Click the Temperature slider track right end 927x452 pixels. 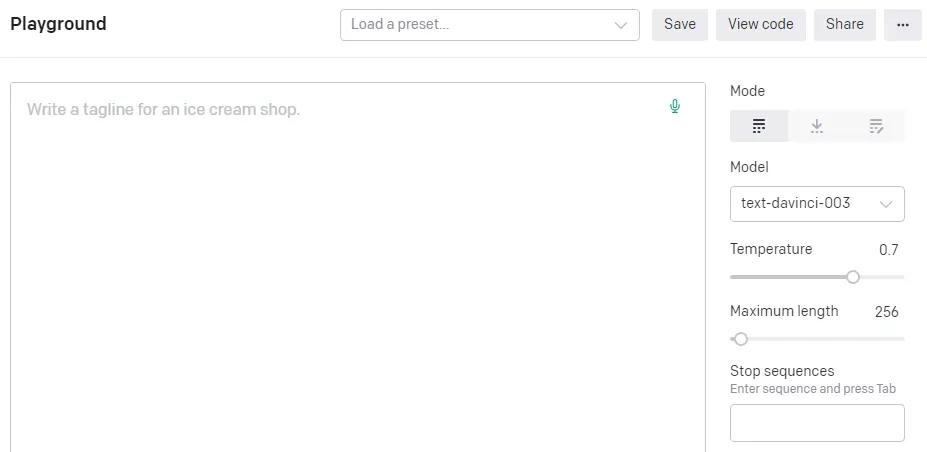901,277
